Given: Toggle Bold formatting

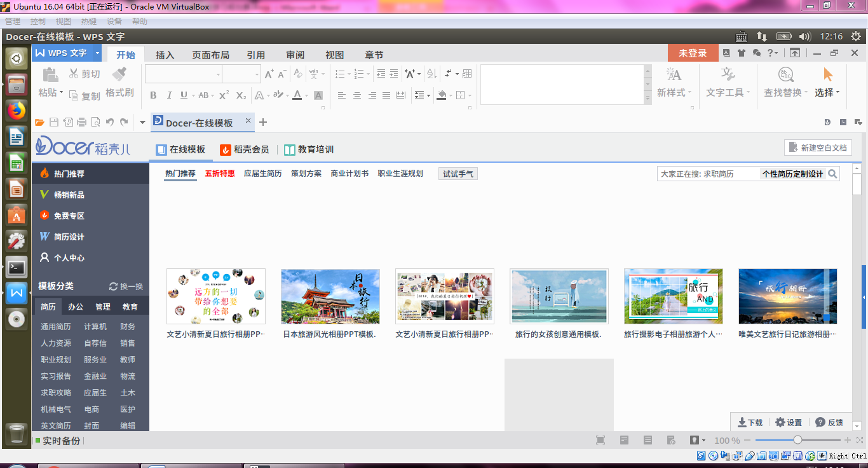Looking at the screenshot, I should (153, 95).
